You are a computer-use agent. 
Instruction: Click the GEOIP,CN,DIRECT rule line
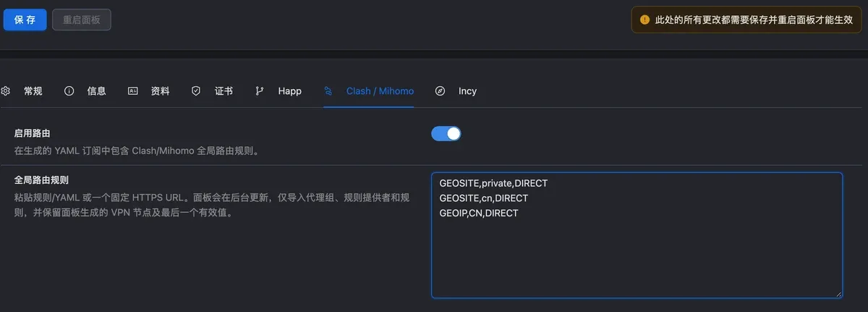(479, 213)
